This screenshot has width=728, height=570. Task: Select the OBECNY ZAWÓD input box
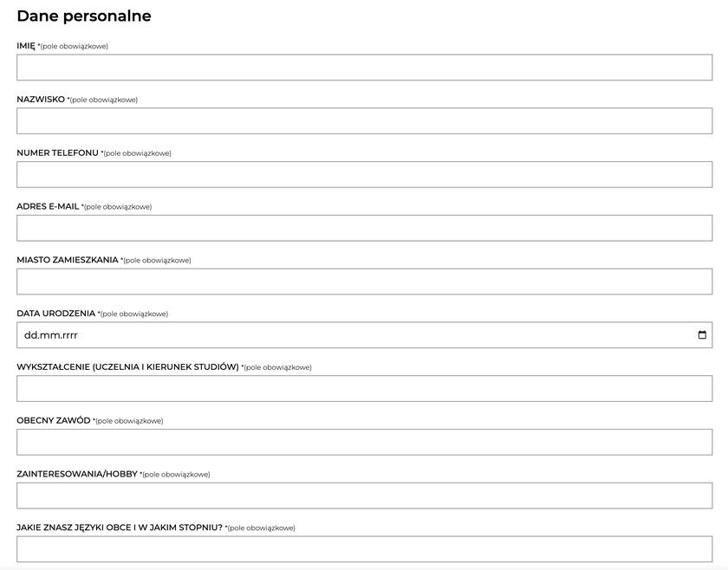(x=364, y=442)
